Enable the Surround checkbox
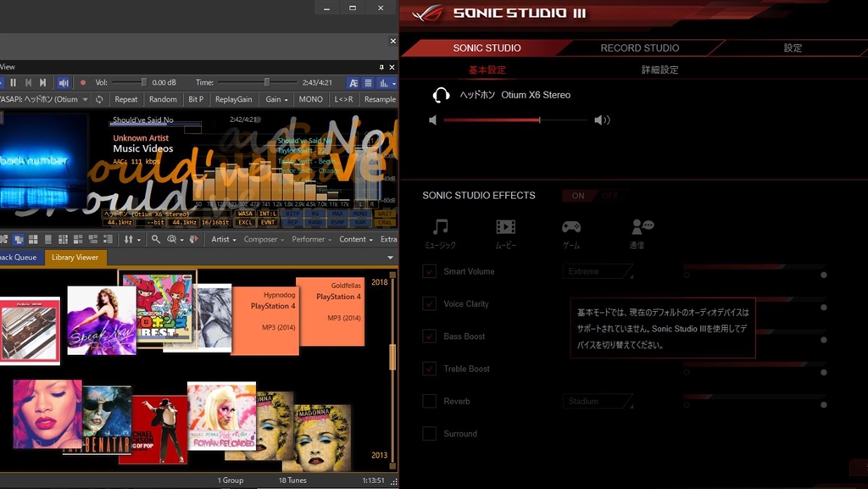This screenshot has width=868, height=489. (430, 434)
